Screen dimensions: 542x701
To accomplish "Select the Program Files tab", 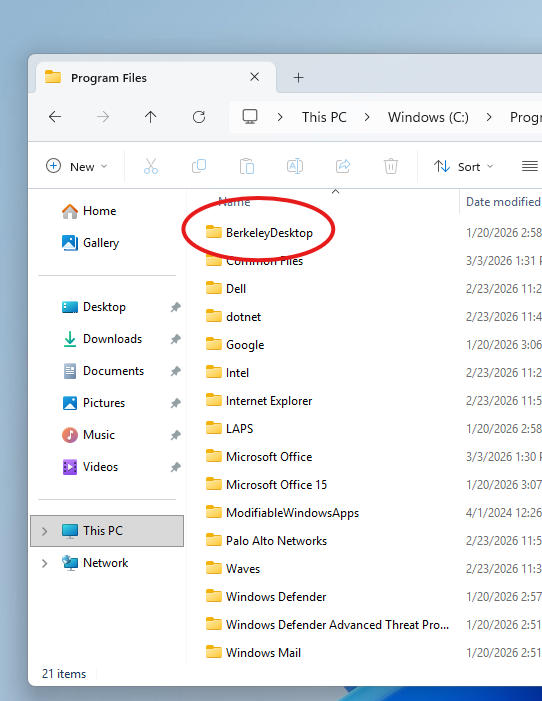I will pyautogui.click(x=156, y=78).
